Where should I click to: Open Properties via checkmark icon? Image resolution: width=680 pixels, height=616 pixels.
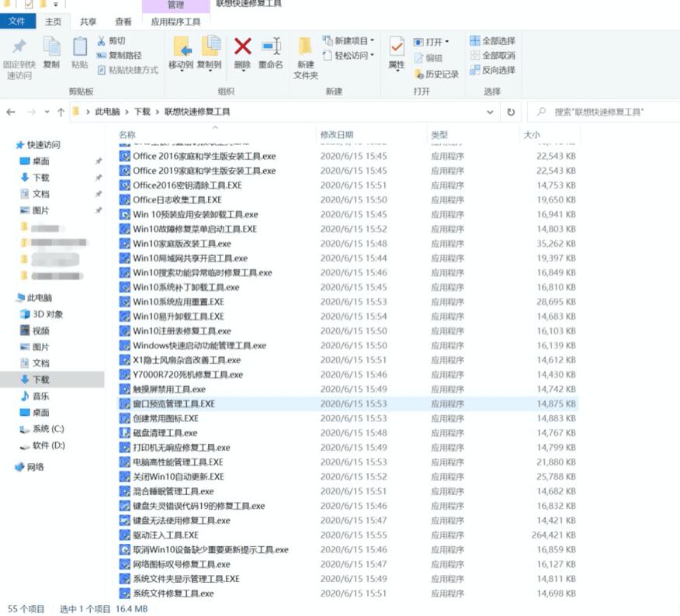pos(397,47)
